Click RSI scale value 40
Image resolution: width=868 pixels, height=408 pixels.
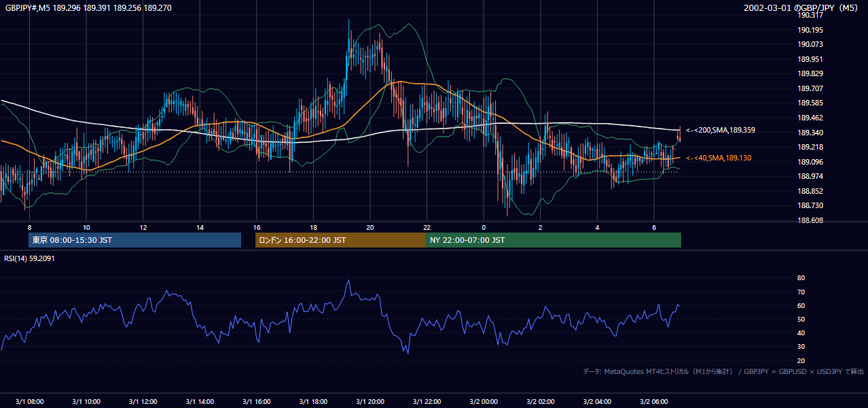[801, 333]
